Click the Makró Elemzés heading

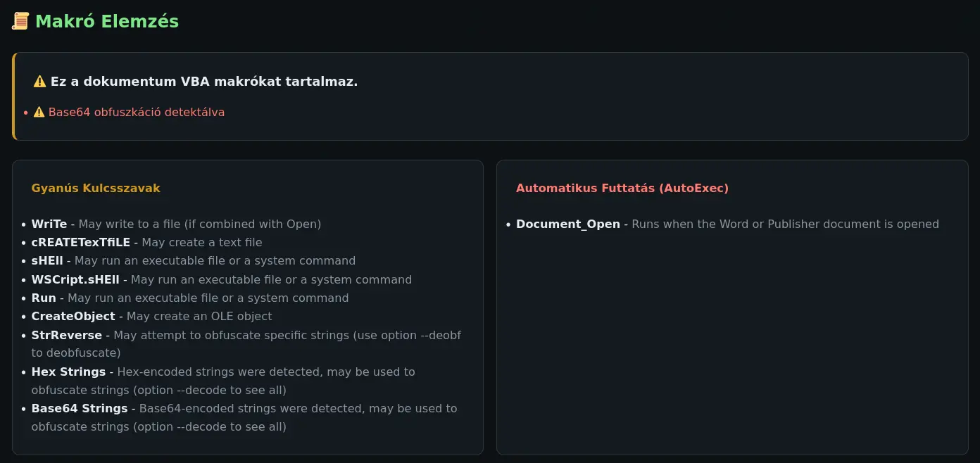pos(107,22)
